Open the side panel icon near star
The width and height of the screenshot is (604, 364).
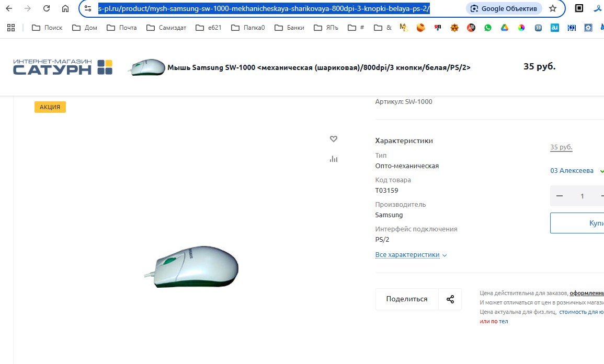click(x=579, y=8)
